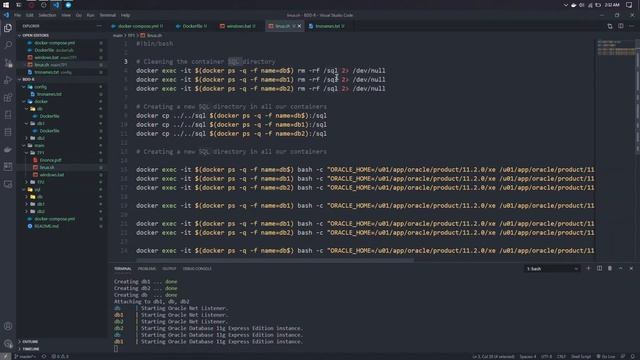Click the Docker whale tray icon
This screenshot has width=640, height=360.
(573, 5)
